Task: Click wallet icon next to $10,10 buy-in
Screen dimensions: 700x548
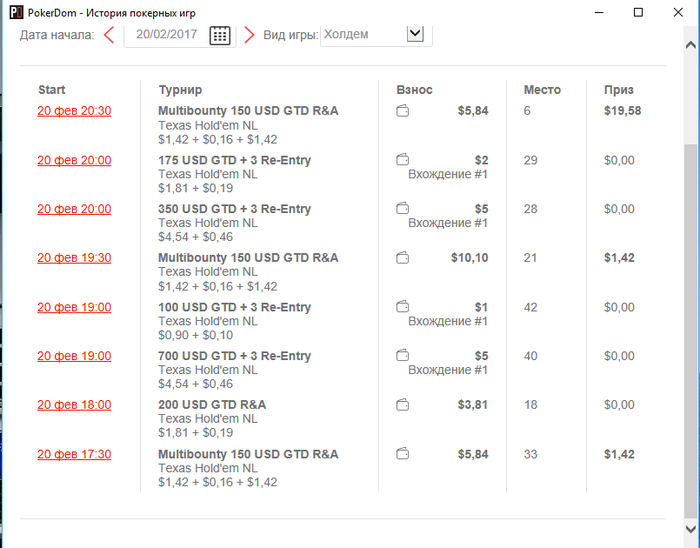Action: [402, 257]
